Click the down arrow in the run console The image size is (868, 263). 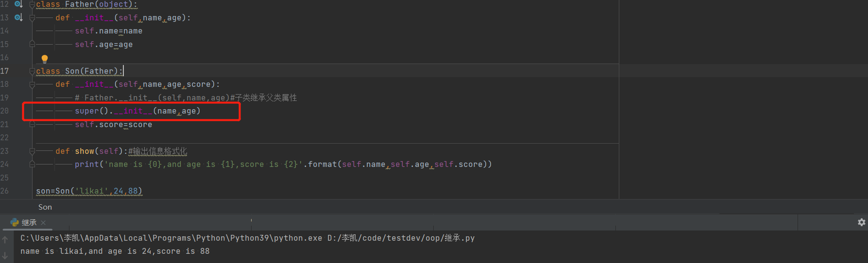point(5,255)
